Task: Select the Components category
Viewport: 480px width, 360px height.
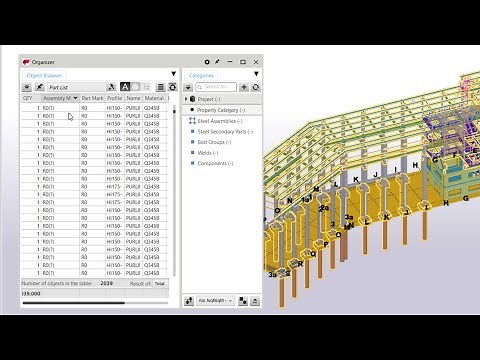Action: pyautogui.click(x=215, y=163)
